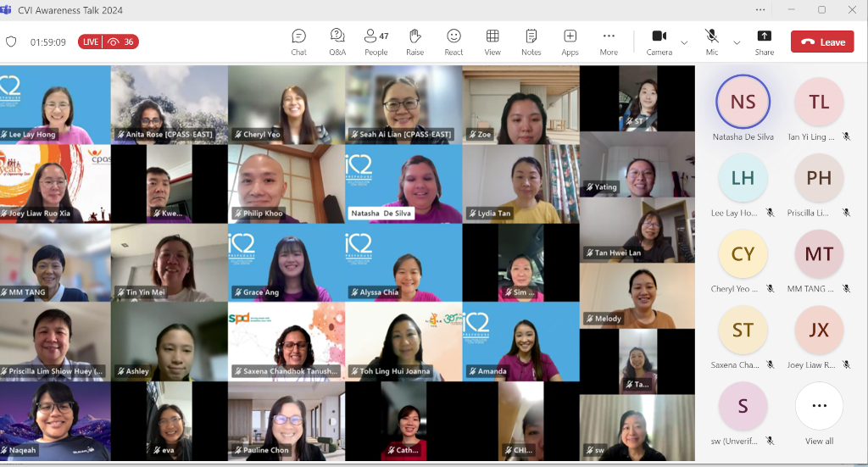The height and width of the screenshot is (467, 868).
Task: Open meeting Notes
Action: 531,42
